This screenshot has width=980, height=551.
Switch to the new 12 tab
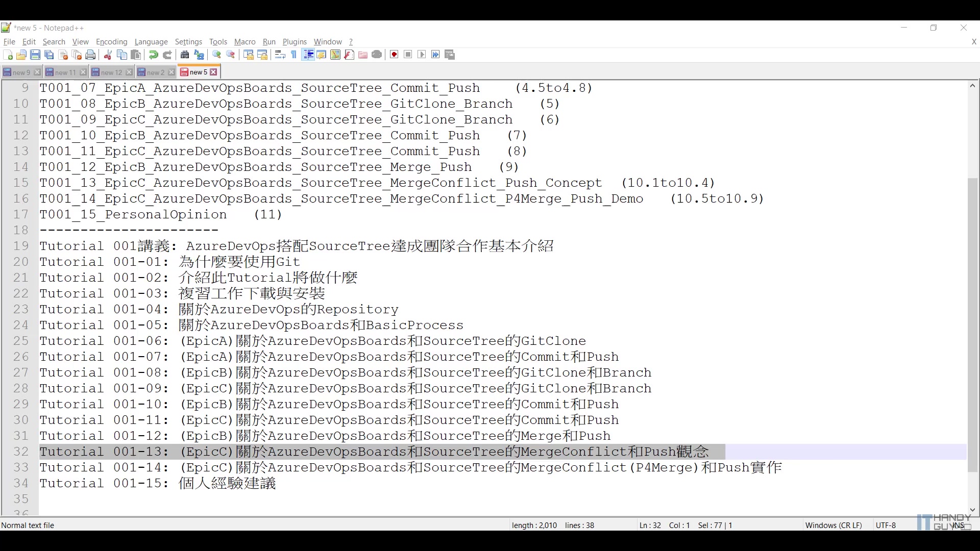coord(109,72)
